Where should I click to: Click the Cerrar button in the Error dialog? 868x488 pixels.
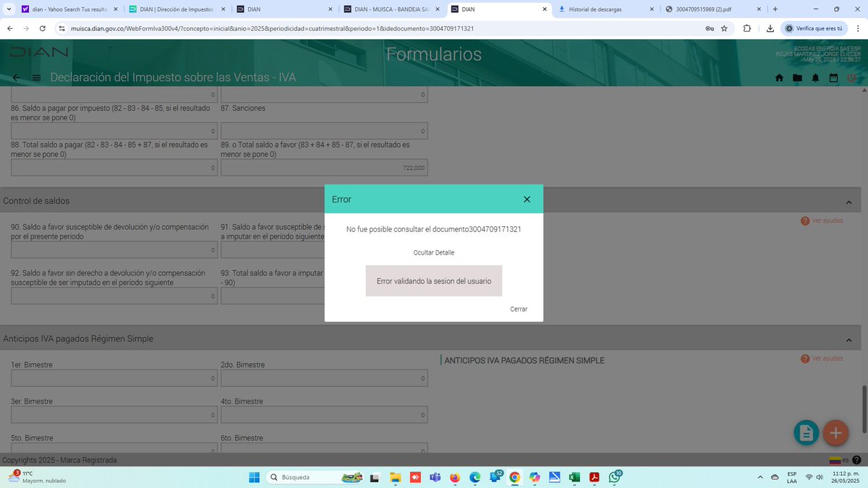[519, 309]
